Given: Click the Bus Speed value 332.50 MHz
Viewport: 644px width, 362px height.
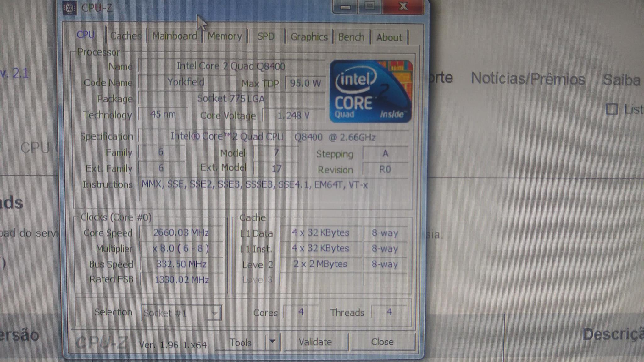Looking at the screenshot, I should [x=181, y=264].
